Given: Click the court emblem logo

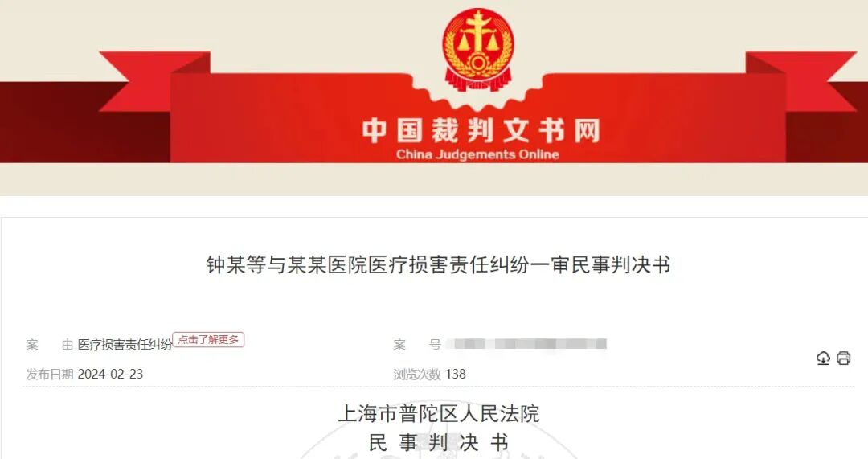Looking at the screenshot, I should click(x=478, y=50).
